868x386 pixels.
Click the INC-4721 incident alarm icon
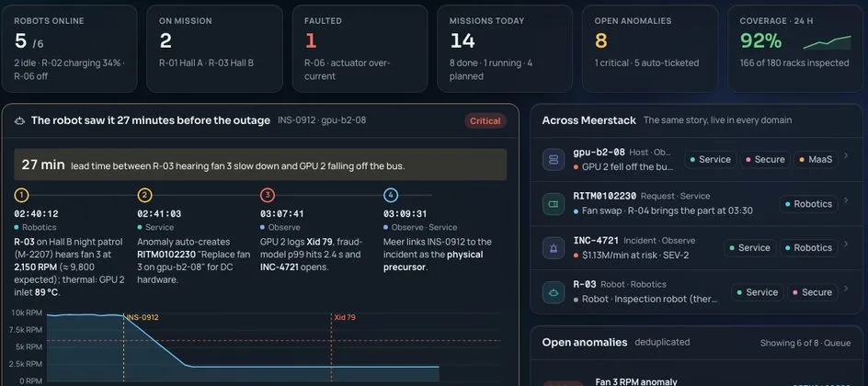553,248
